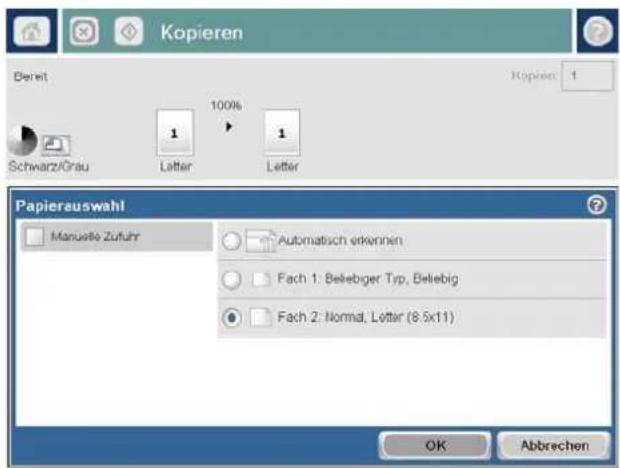This screenshot has width=620, height=468.
Task: Tap the output Letter page thumbnail
Action: pos(282,132)
